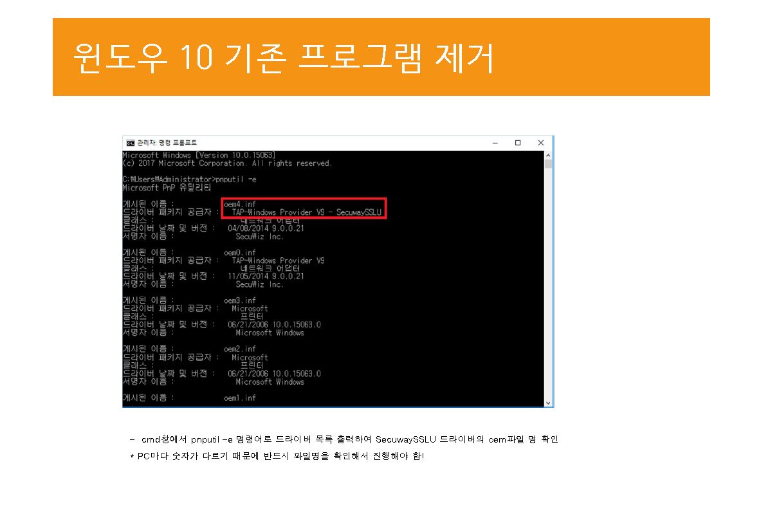The image size is (761, 532).
Task: Minimize the command prompt window
Action: (494, 143)
